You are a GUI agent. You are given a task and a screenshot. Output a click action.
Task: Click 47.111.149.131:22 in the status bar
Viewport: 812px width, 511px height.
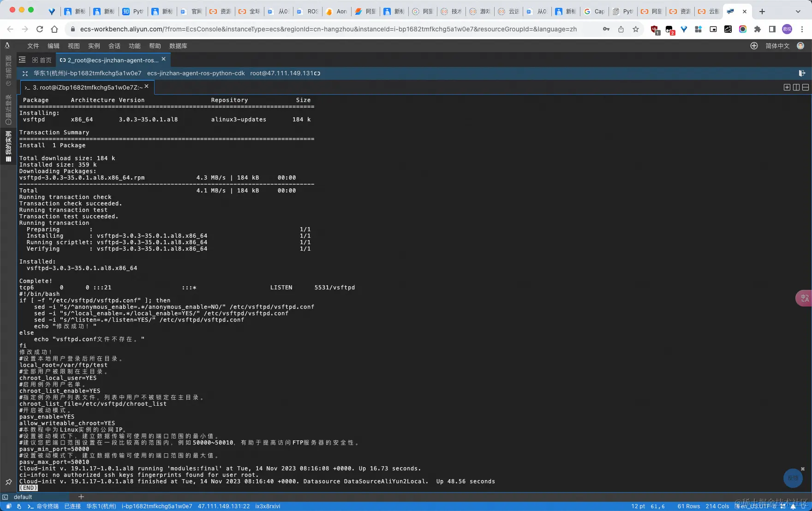tap(224, 506)
